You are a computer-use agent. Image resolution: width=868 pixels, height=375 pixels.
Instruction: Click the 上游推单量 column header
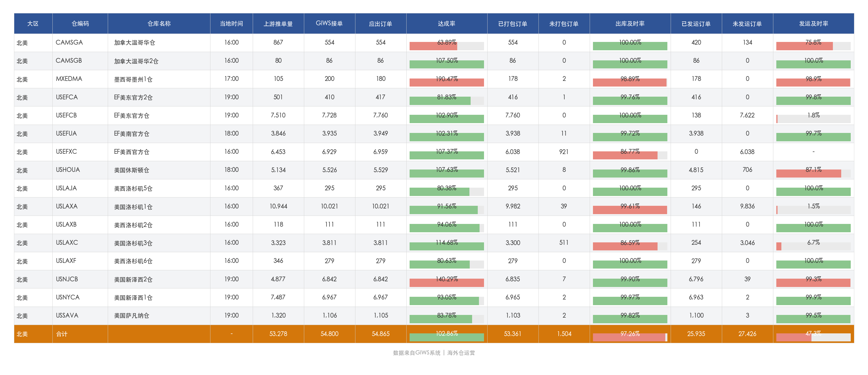point(278,23)
